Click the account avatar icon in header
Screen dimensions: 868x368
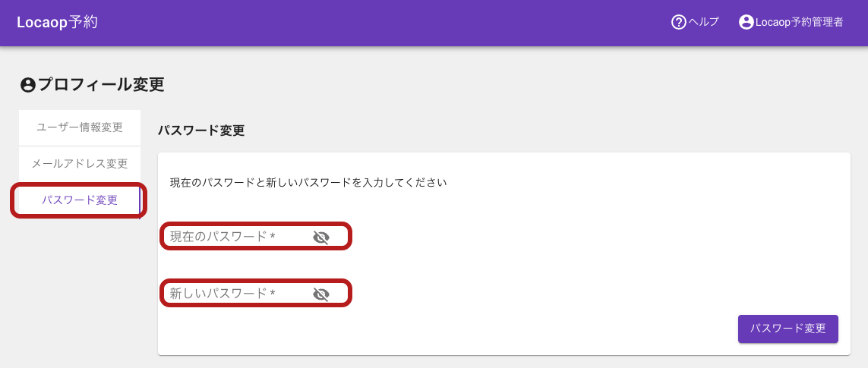tap(746, 22)
